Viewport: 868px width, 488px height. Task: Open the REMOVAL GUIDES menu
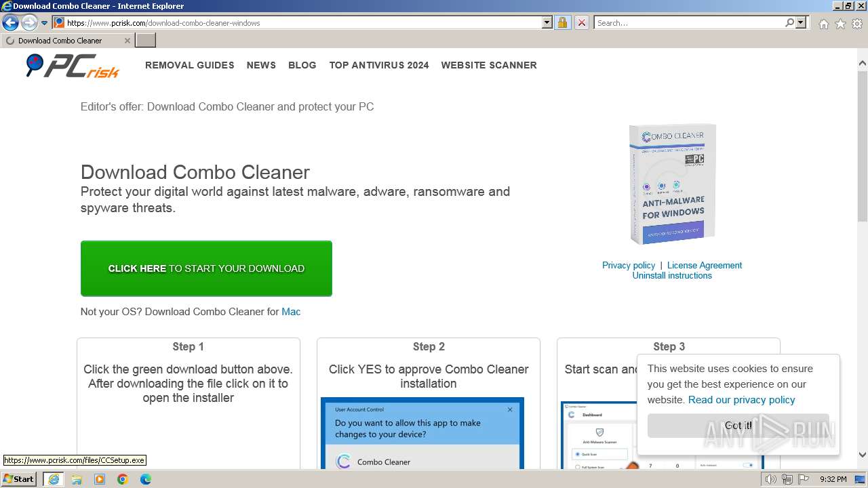(189, 65)
